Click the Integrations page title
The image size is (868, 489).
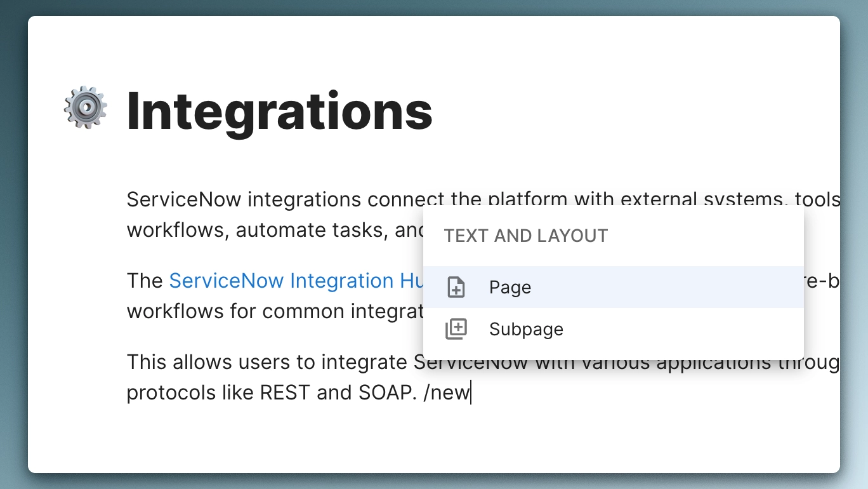[279, 112]
